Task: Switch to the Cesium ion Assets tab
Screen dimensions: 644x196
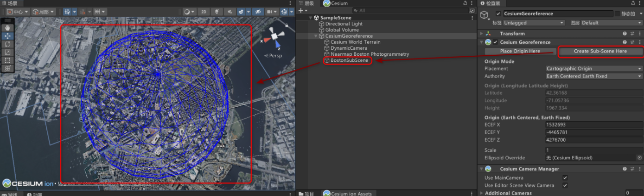Action: click(348, 194)
